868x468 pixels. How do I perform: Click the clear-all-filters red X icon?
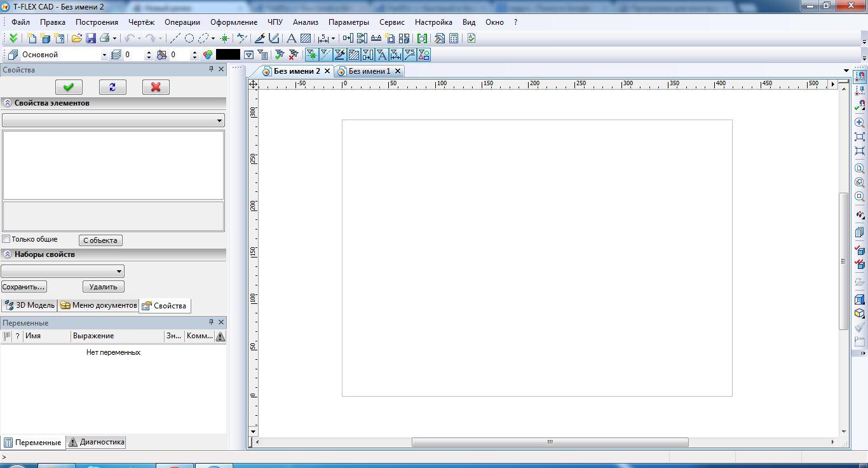(294, 55)
